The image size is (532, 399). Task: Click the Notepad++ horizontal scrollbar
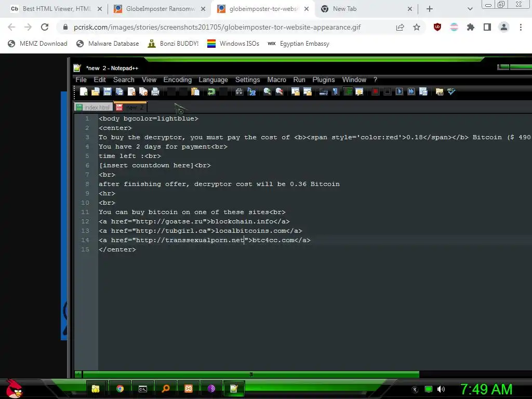tap(251, 374)
